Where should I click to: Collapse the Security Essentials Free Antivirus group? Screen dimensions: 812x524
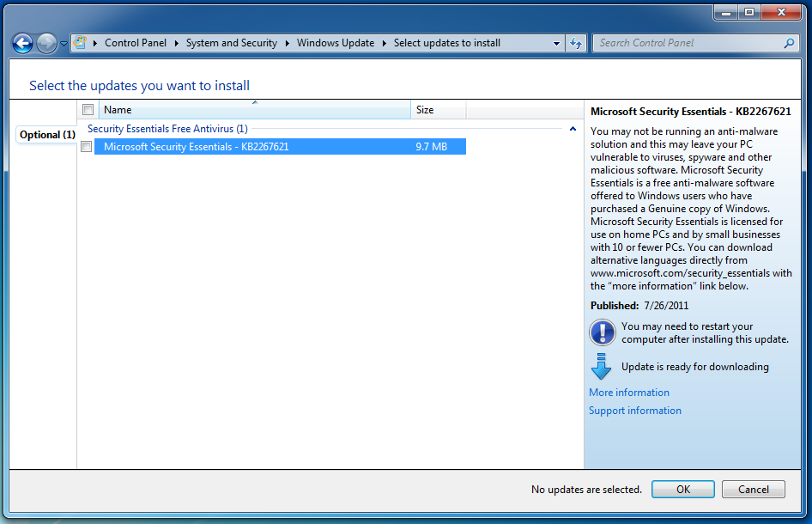tap(573, 129)
